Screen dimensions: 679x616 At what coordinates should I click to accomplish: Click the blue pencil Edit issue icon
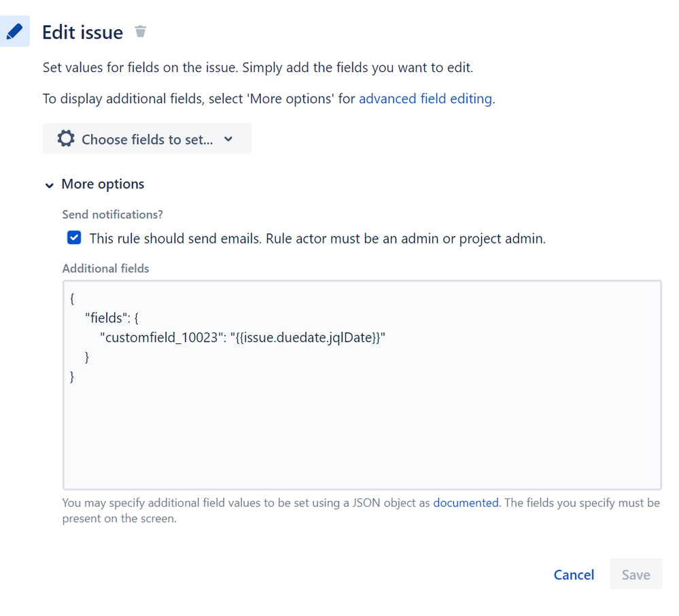14,31
